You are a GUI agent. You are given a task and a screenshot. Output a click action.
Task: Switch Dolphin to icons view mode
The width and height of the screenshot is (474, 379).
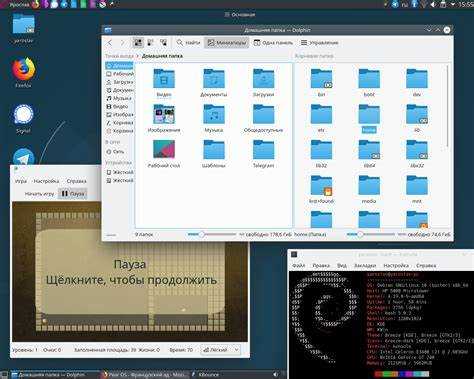tap(138, 43)
